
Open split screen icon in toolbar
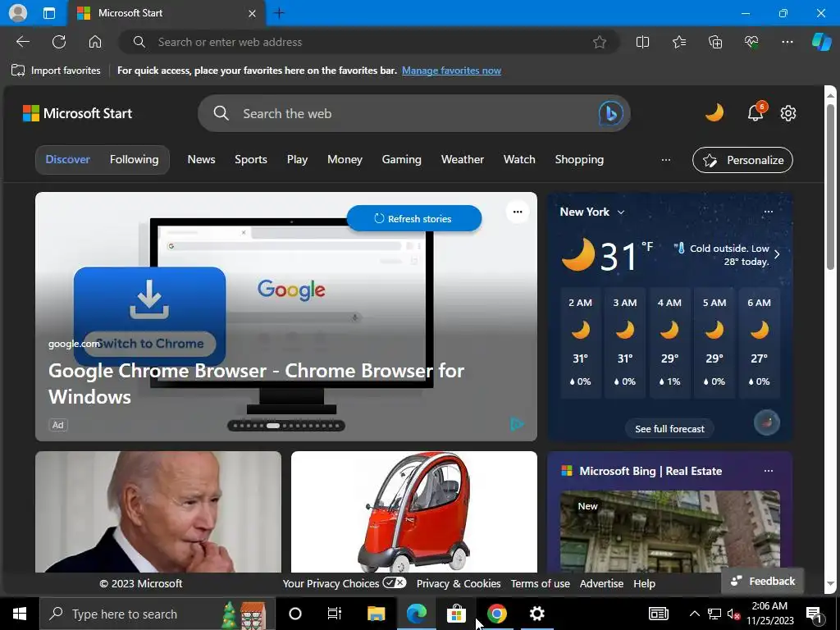(x=642, y=42)
